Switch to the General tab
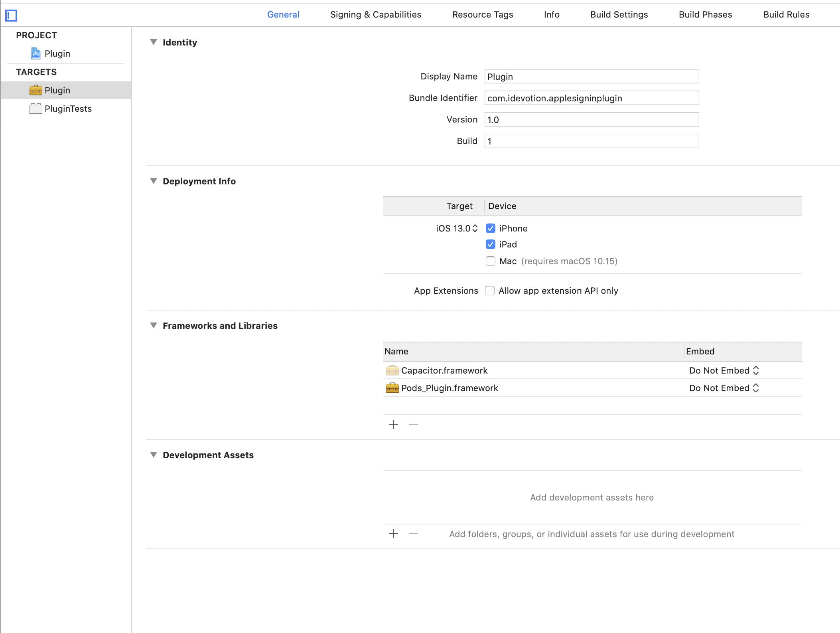Image resolution: width=840 pixels, height=633 pixels. point(283,15)
